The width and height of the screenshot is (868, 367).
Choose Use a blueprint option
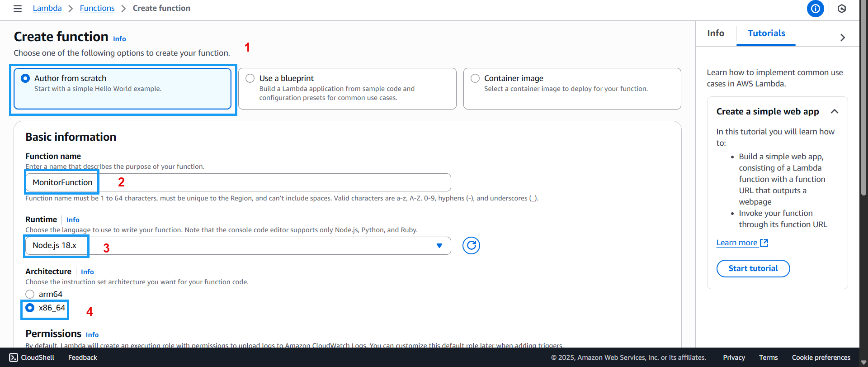[250, 78]
